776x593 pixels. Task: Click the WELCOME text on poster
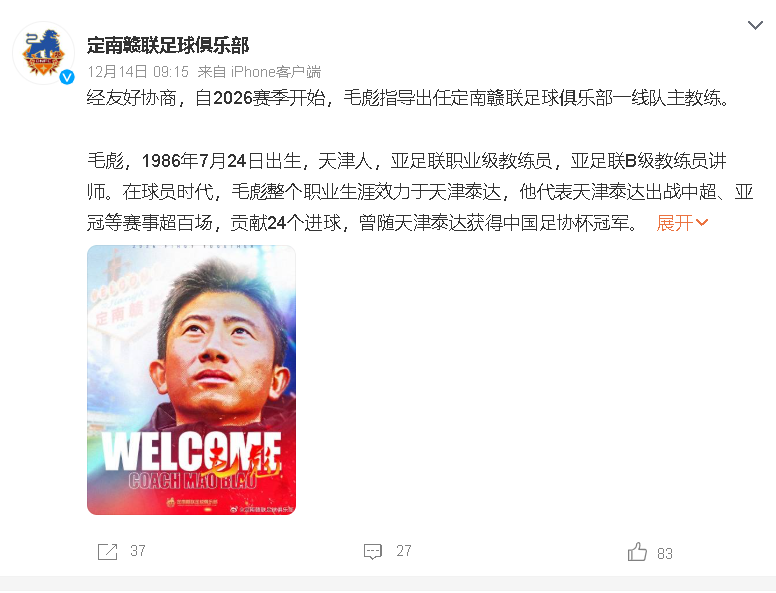tap(192, 451)
